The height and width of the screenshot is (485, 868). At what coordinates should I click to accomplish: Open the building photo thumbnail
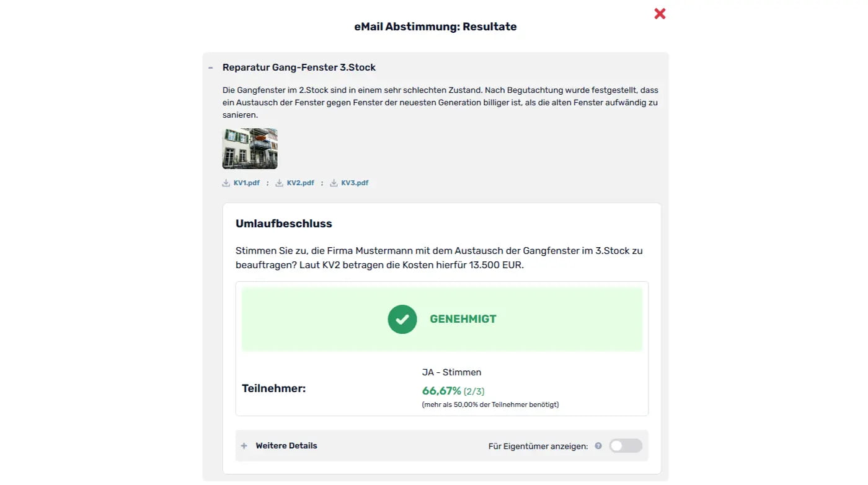pos(250,149)
